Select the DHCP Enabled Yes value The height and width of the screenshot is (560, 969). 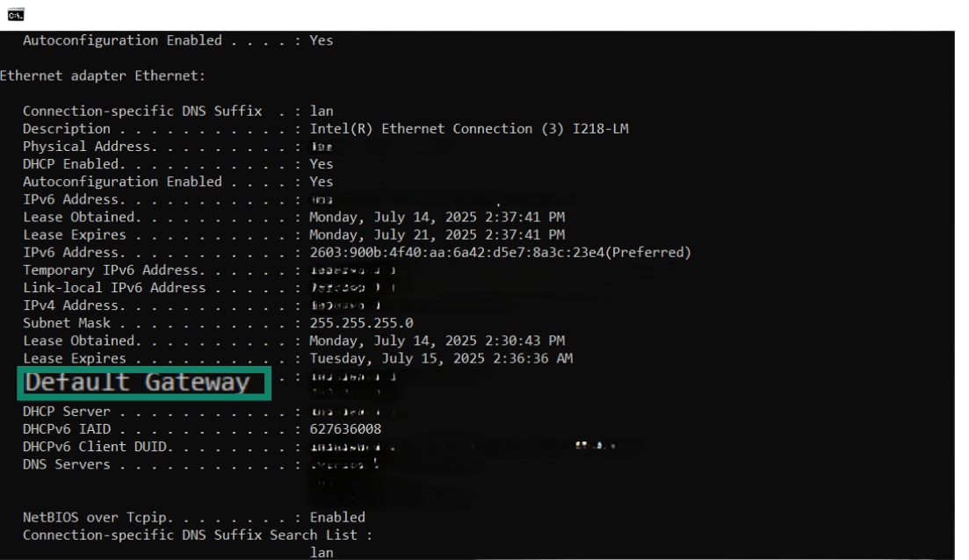(x=321, y=163)
